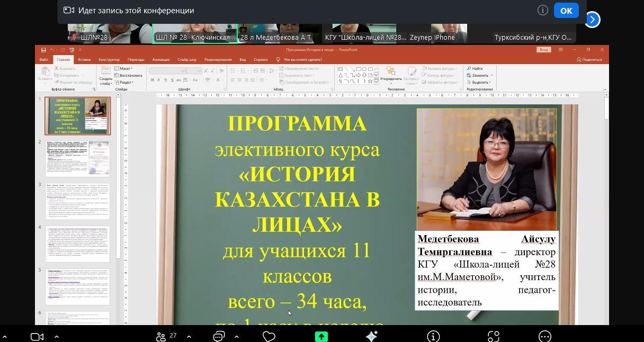Open the AI Companion sparkle icon
The image size is (644, 342).
[372, 337]
